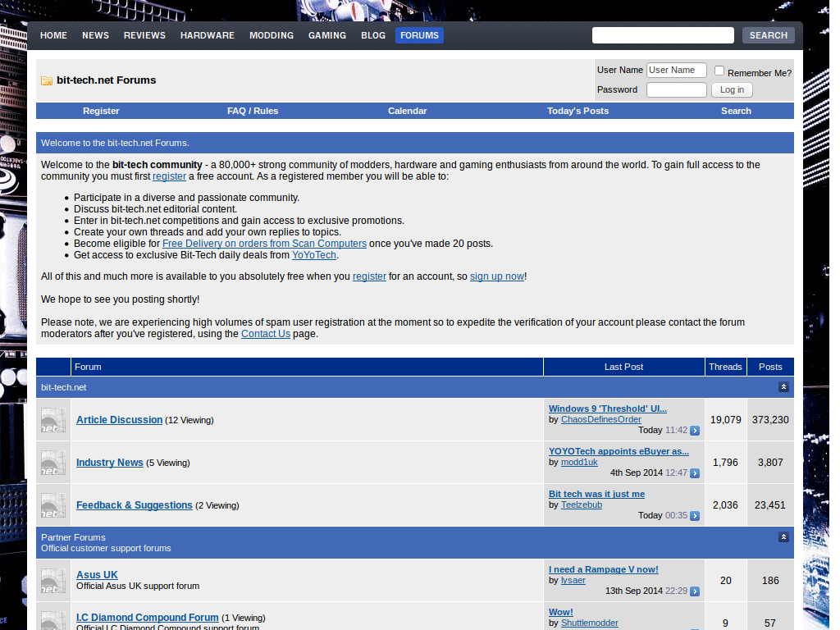The image size is (840, 630).
Task: Go to last post arrow for Windows 9 thread
Action: (695, 431)
